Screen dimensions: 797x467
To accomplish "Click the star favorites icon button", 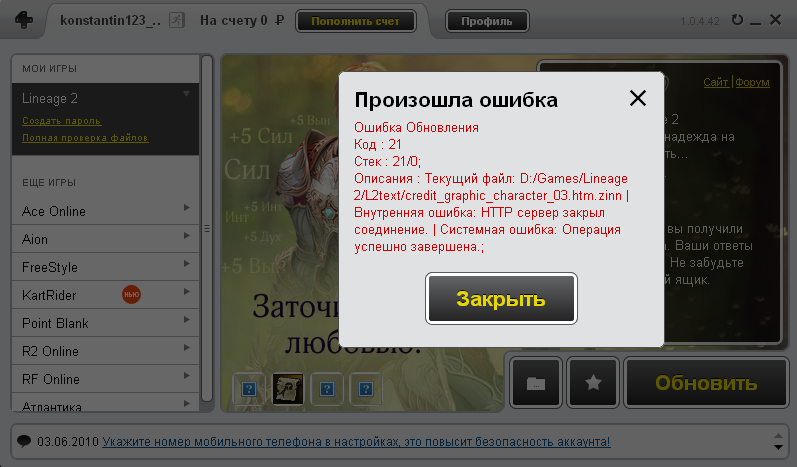I will coord(593,383).
